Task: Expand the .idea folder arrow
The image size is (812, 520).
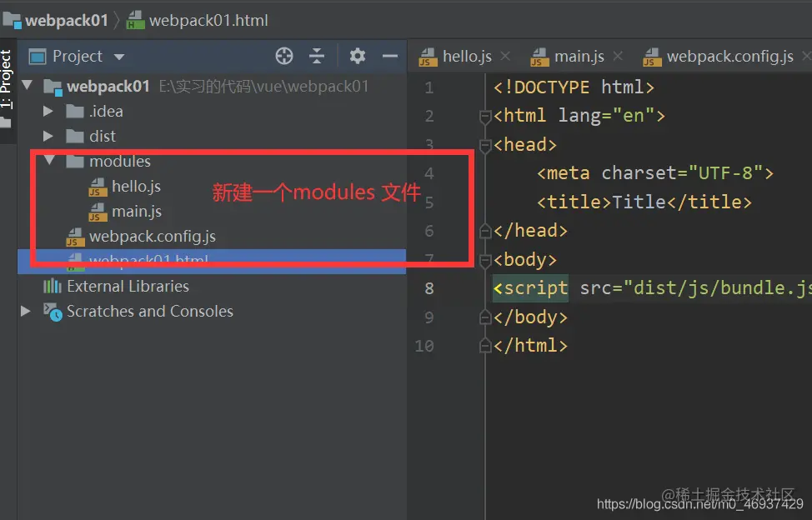Action: [x=48, y=111]
